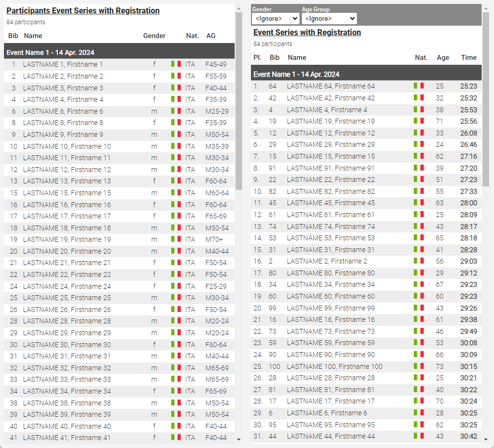This screenshot has height=448, width=494.
Task: Open Participants Event Series with Registration heading
Action: tap(83, 10)
